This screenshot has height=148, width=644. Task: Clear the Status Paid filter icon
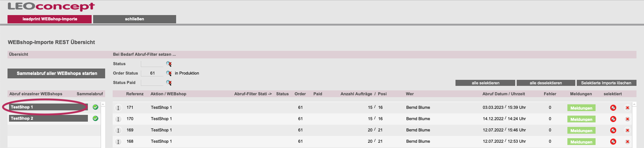tap(169, 83)
